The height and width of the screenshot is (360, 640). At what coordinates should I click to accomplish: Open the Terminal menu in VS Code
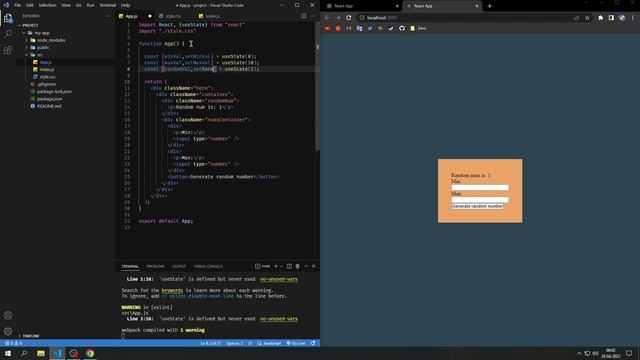click(107, 5)
